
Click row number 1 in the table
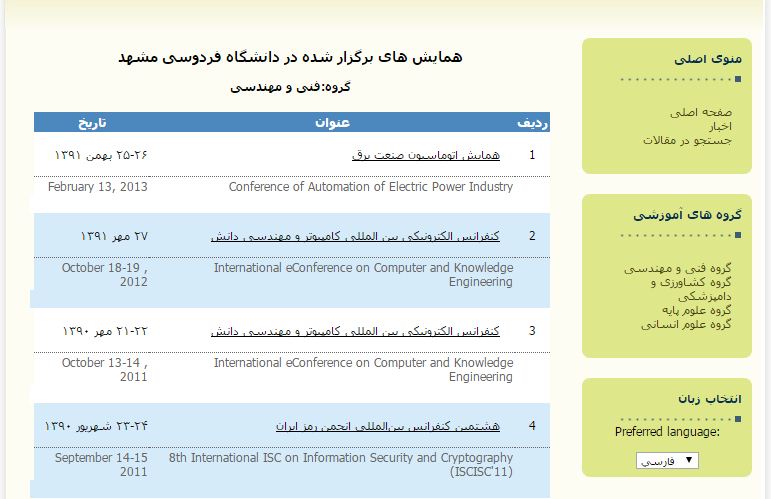[532, 155]
